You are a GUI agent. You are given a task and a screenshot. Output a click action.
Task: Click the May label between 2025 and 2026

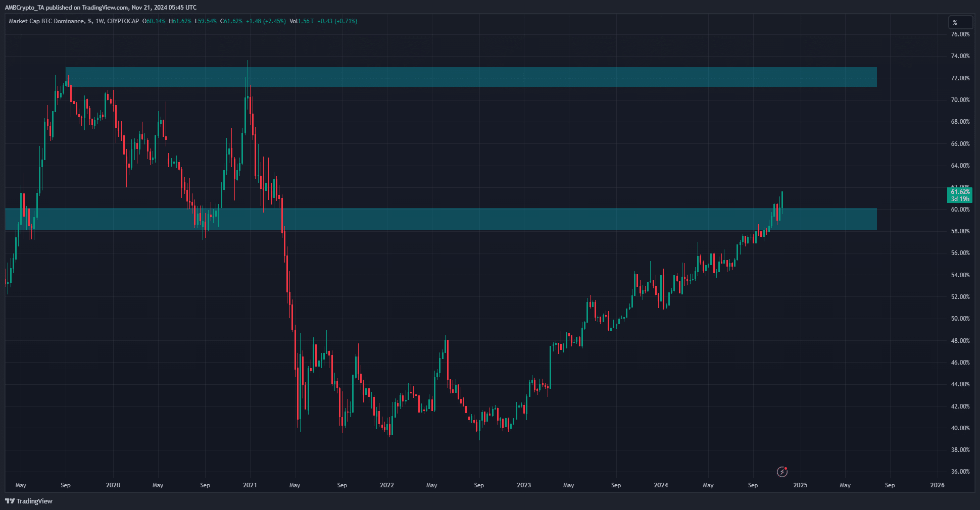coord(845,485)
